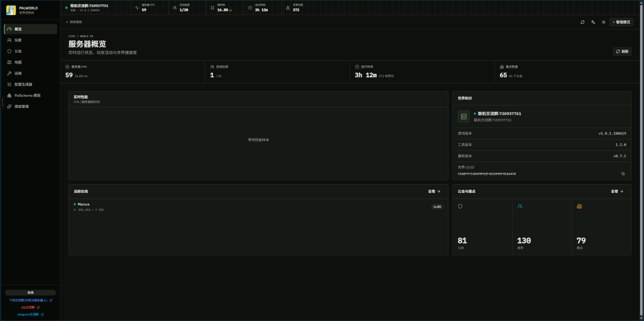Click the orange base icon above 79

pyautogui.click(x=579, y=206)
